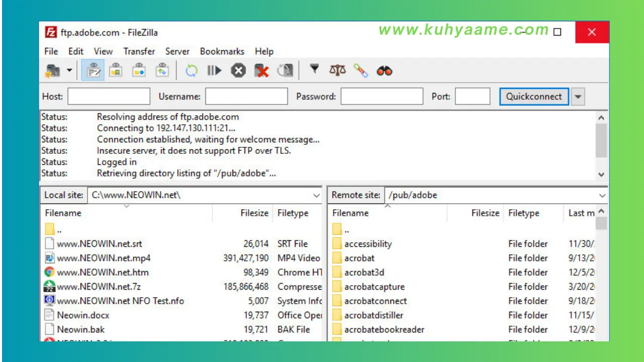644x362 pixels.
Task: Open the File menu
Action: [51, 51]
